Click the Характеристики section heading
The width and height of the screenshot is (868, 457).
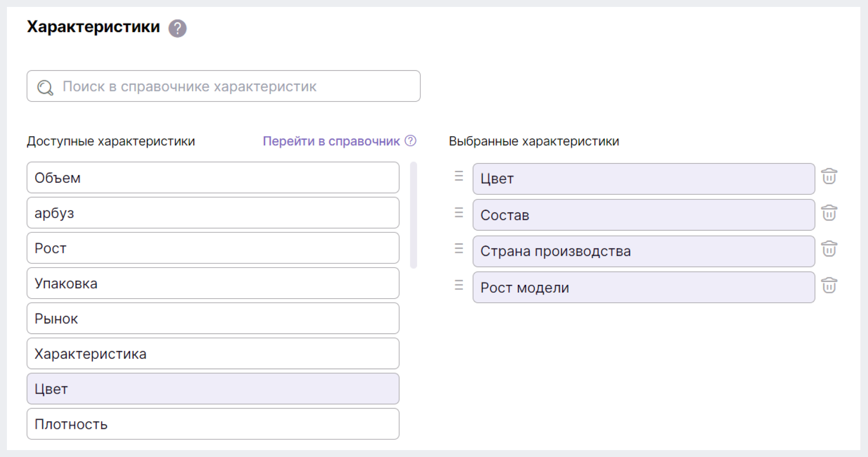pos(93,27)
